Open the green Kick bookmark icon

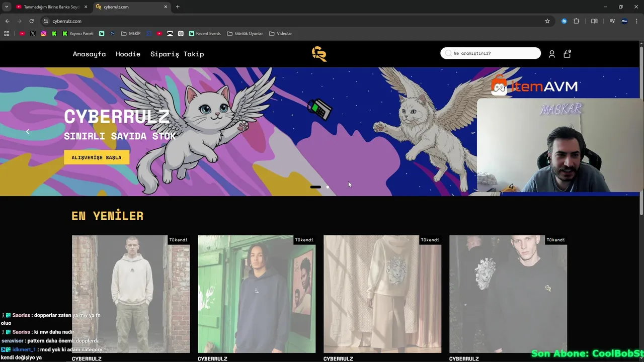click(x=54, y=34)
